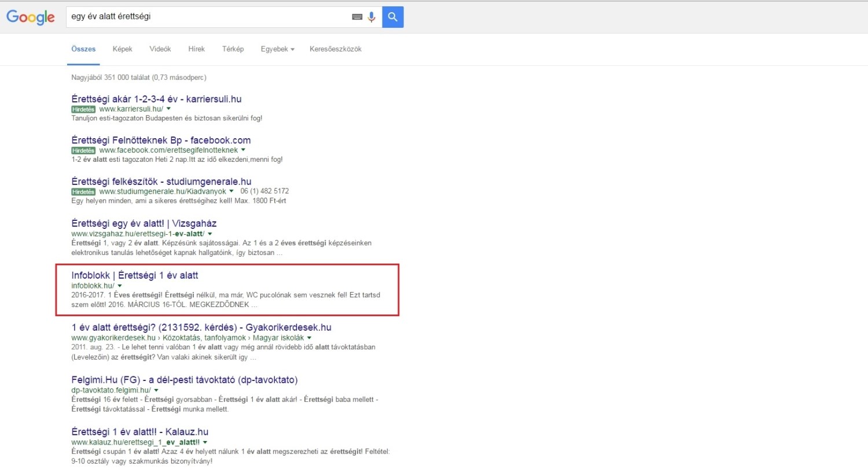Image resolution: width=868 pixels, height=470 pixels.
Task: Open 'Érettségi akár 1-2-3-4 év - karriersuli.hu'
Action: coord(156,99)
